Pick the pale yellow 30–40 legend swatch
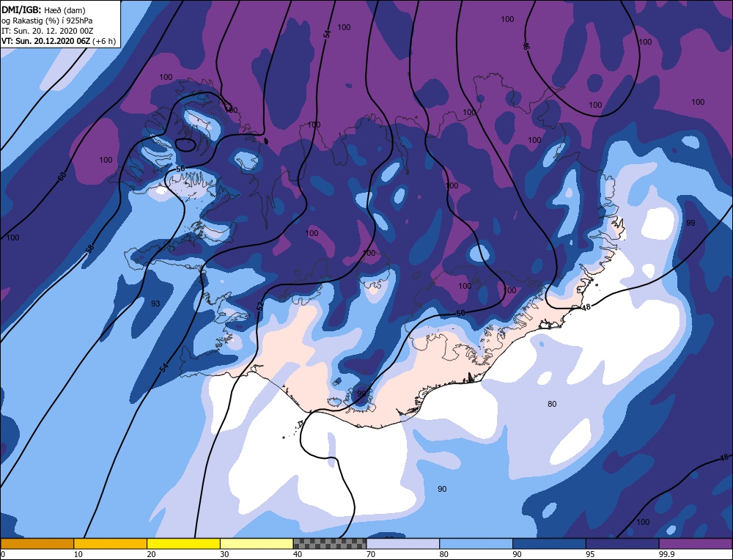733x560 pixels. [257, 544]
